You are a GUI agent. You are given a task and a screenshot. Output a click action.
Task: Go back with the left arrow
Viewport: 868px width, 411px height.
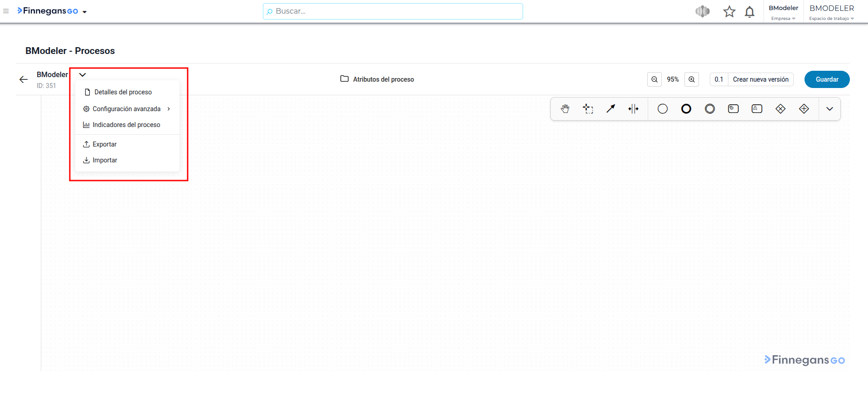point(24,79)
